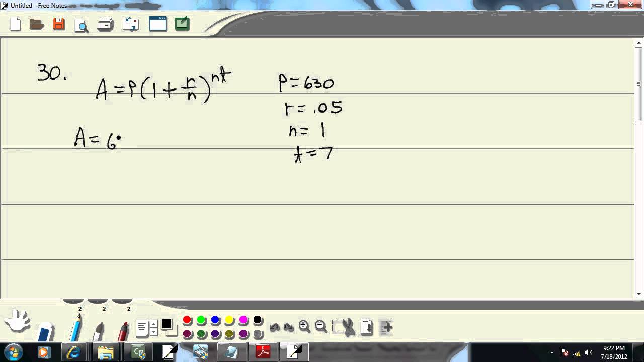Print the current note
The height and width of the screenshot is (362, 644).
105,24
